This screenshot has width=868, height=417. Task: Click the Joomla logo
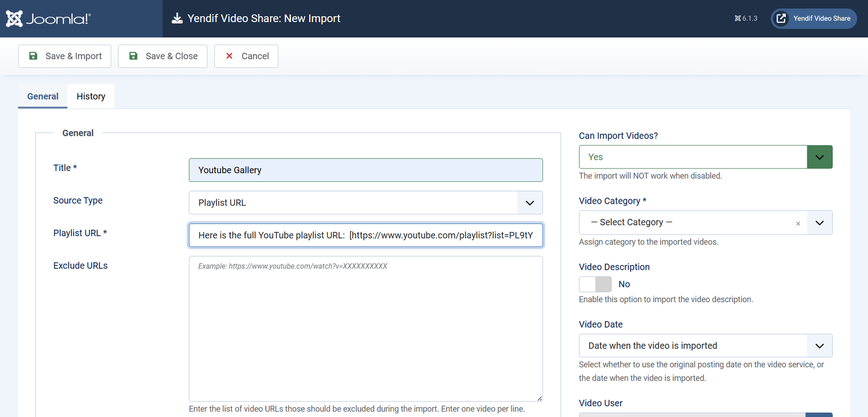48,18
